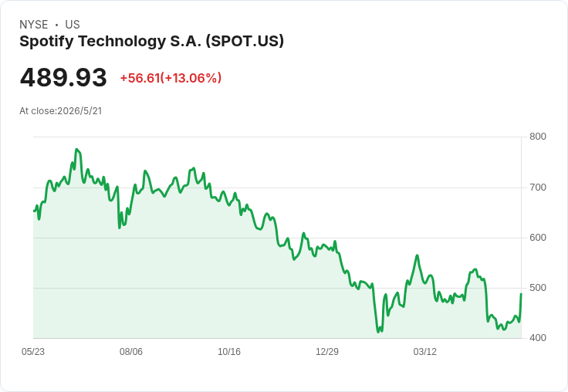Click the 12/29 date axis label
Image resolution: width=568 pixels, height=392 pixels.
click(327, 351)
